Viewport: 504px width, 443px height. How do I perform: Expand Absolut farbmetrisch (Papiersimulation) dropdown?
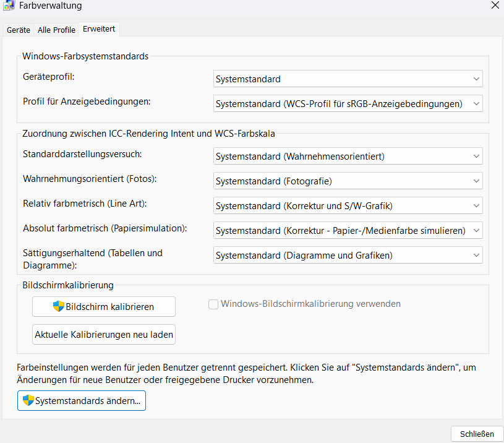(348, 231)
